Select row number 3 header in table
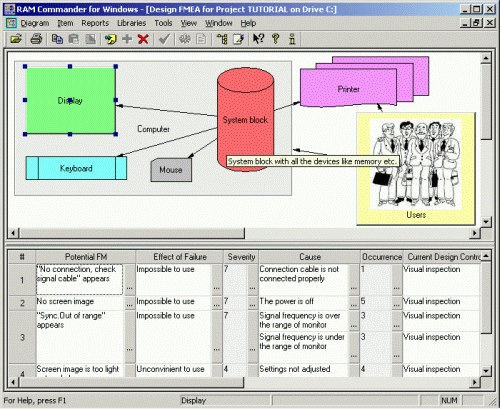Viewport: 500px width, 409px height. pos(22,337)
